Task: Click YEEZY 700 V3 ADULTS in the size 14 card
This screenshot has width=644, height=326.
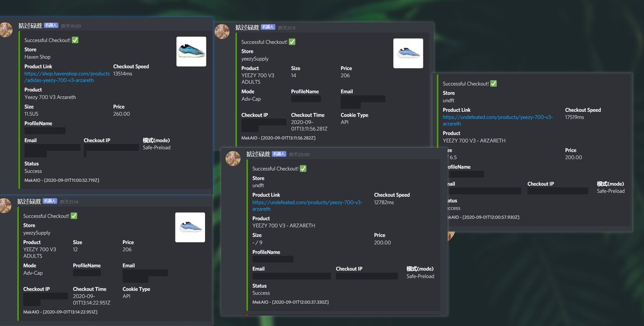Action: coord(258,79)
